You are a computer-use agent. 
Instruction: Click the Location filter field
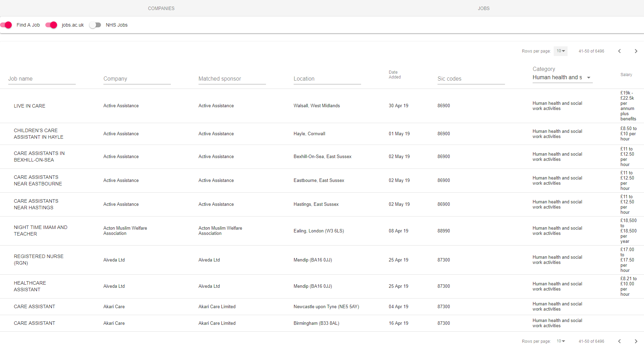tap(327, 79)
